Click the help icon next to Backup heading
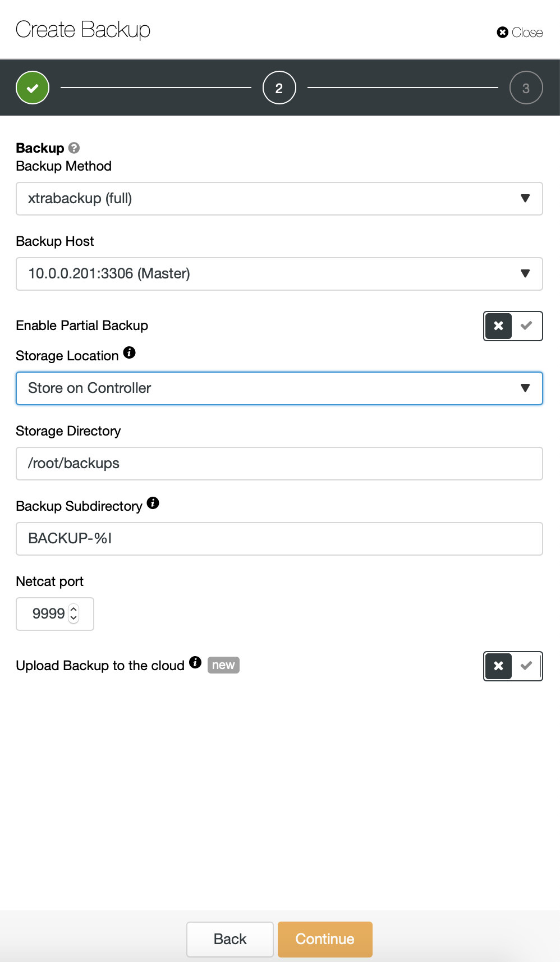The width and height of the screenshot is (560, 962). click(x=74, y=148)
